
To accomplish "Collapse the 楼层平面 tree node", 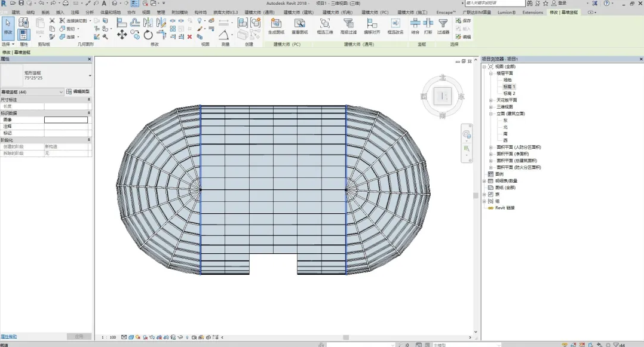I will coord(490,73).
